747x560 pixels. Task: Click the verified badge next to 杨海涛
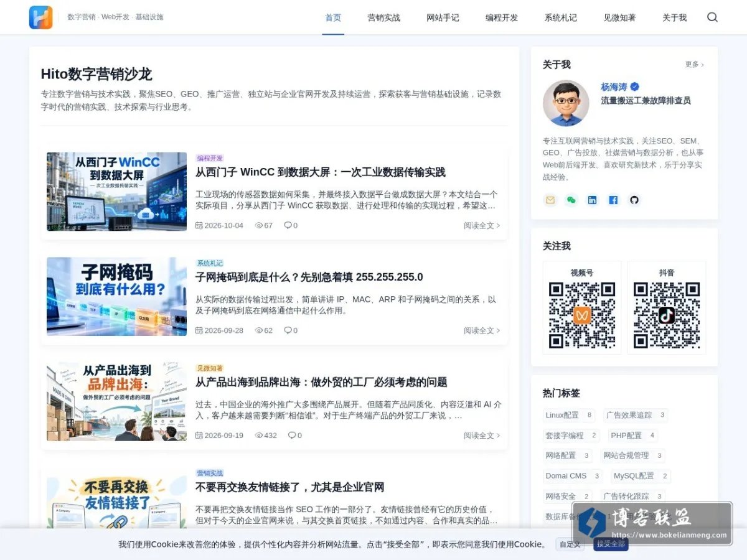(634, 87)
